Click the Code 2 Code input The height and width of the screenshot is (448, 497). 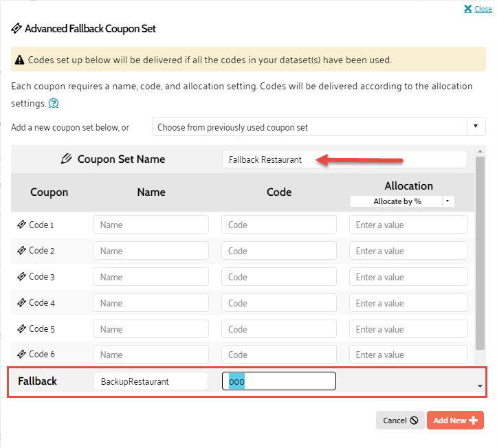(279, 251)
